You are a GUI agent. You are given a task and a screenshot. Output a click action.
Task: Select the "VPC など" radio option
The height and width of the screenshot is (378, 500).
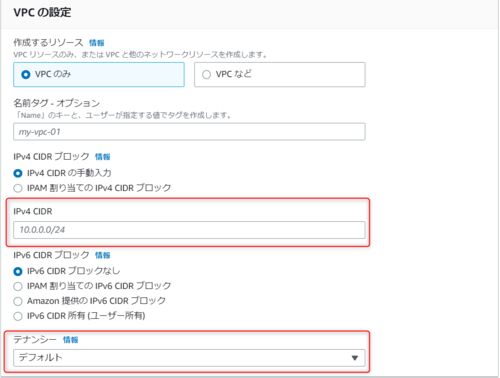(x=206, y=74)
